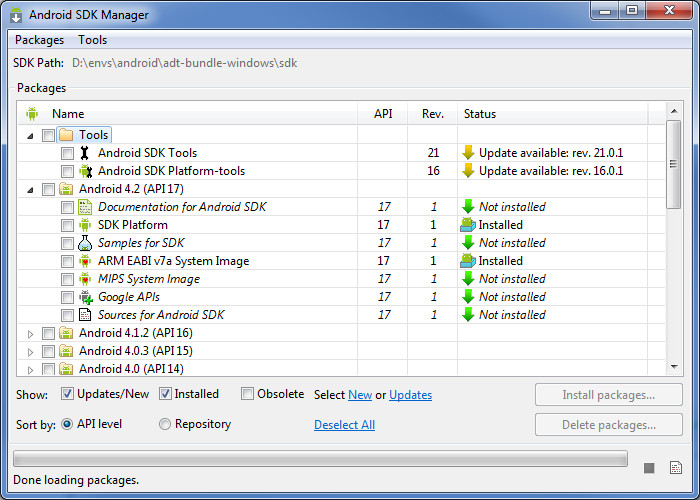This screenshot has width=700, height=500.
Task: Check the Android SDK Tools checkbox
Action: tap(67, 153)
